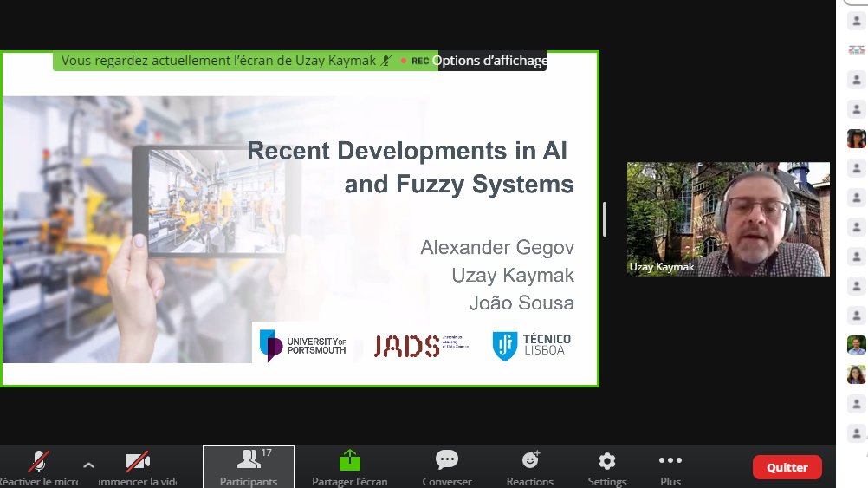Click the green screen-sharing notice banner text
This screenshot has width=868, height=488.
tap(218, 61)
